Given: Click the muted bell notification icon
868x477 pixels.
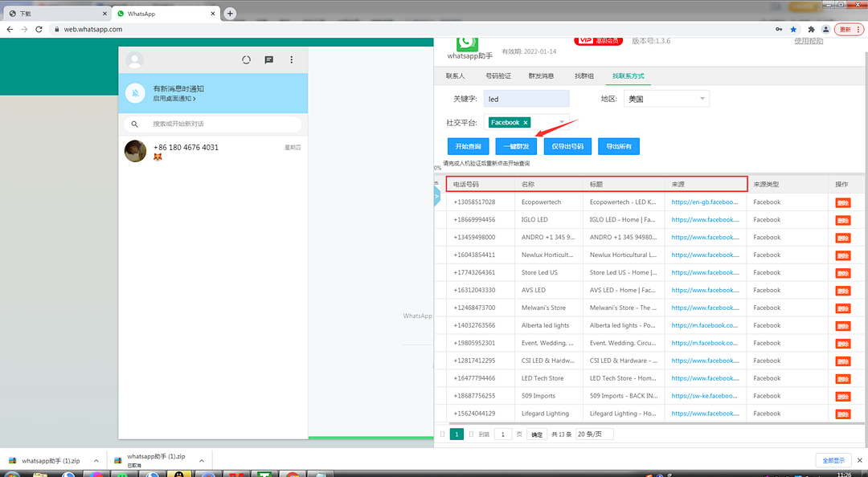Looking at the screenshot, I should (135, 93).
